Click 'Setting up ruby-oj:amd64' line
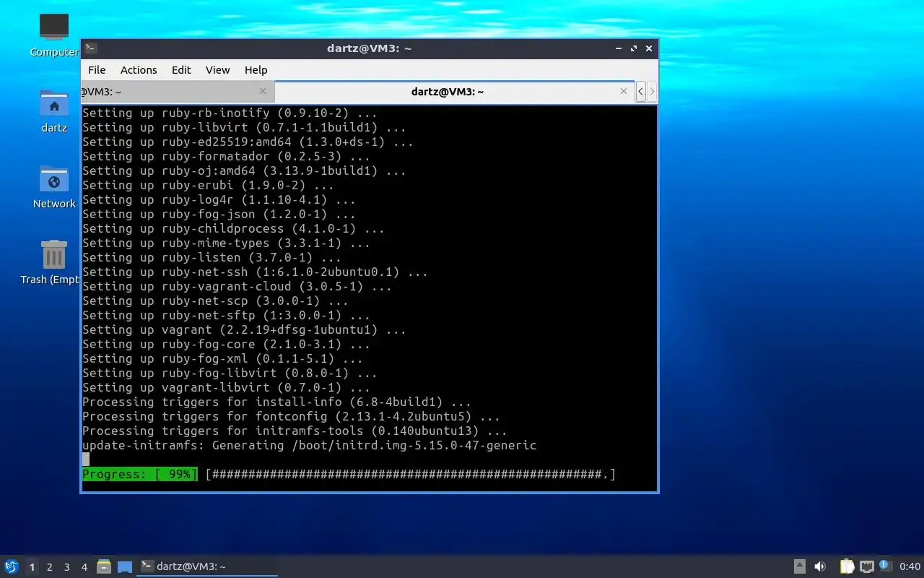924x578 pixels. coord(244,171)
